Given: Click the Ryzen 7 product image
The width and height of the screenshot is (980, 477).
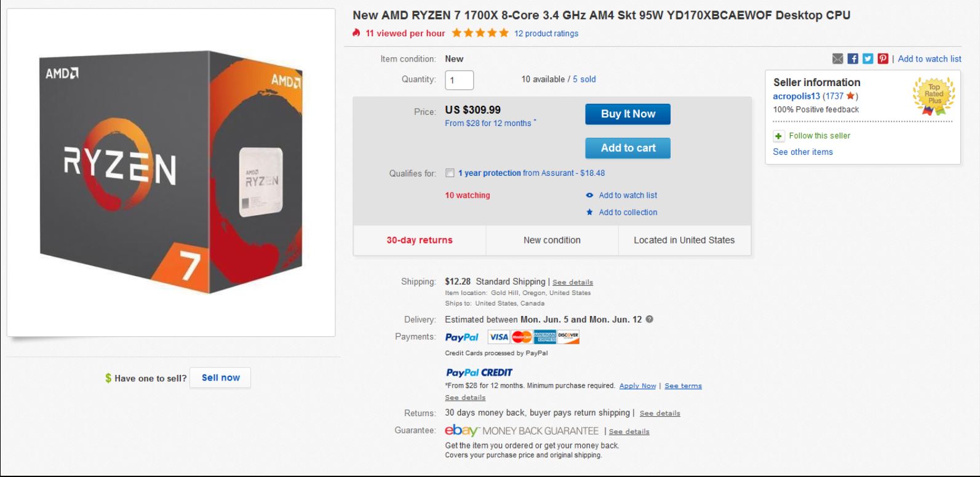Looking at the screenshot, I should tap(171, 173).
